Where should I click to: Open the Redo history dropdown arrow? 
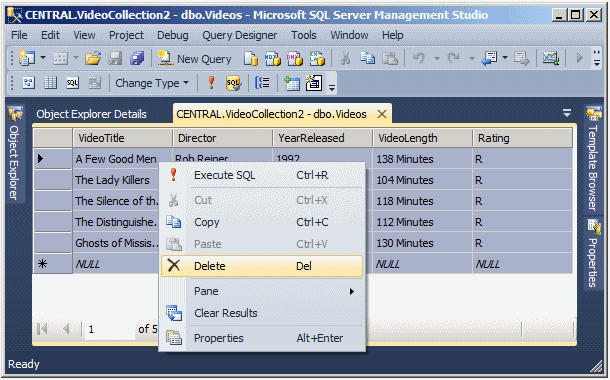[472, 59]
